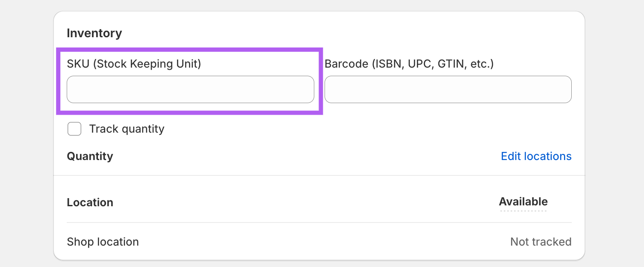
Task: Click the dotted underline beneath Available
Action: coord(523,211)
